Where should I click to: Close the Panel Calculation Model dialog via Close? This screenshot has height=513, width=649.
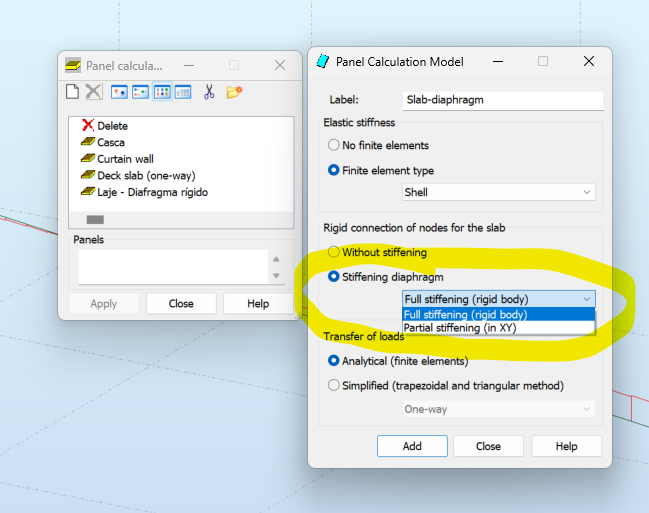pos(488,446)
